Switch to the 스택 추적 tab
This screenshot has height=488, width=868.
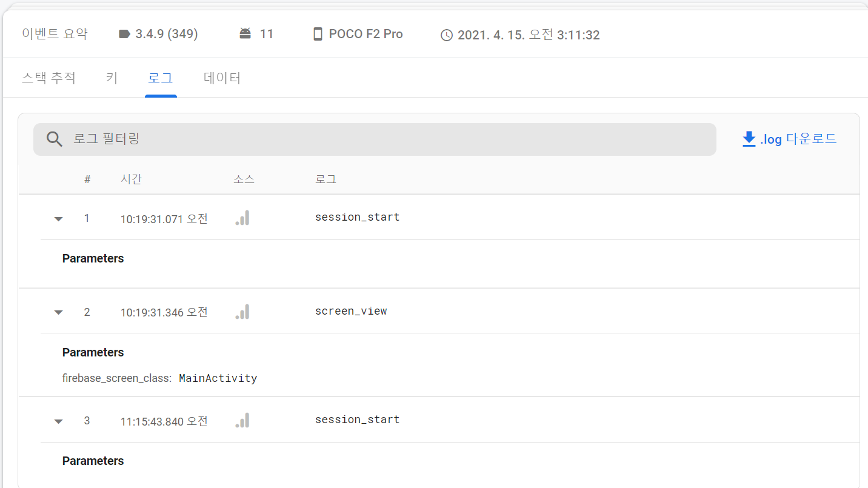click(48, 78)
